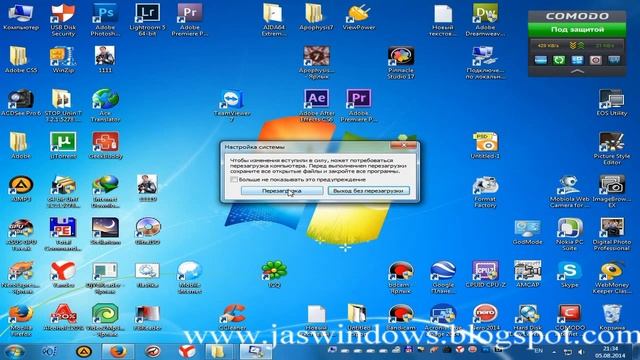Select the Apophysis7 folder
The image size is (640, 360).
316,18
